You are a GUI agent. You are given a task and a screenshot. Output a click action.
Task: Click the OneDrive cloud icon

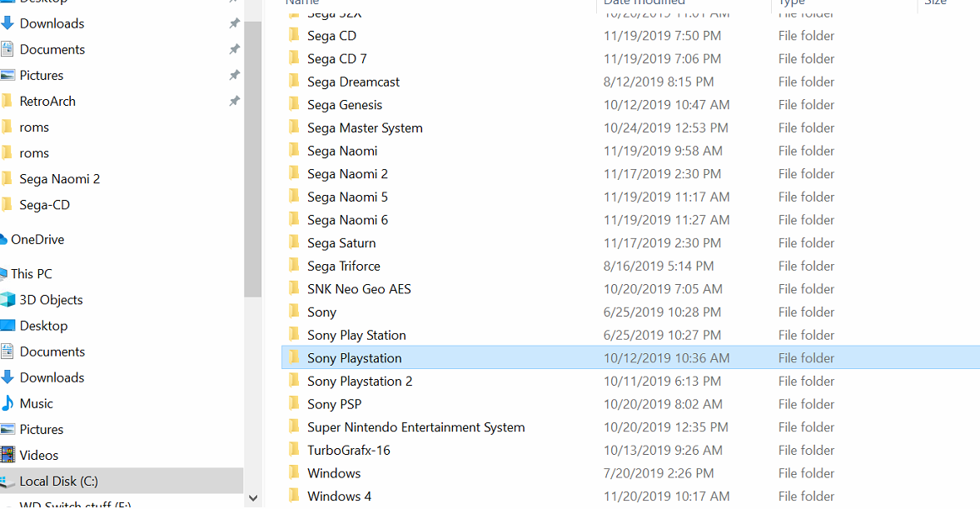point(3,239)
